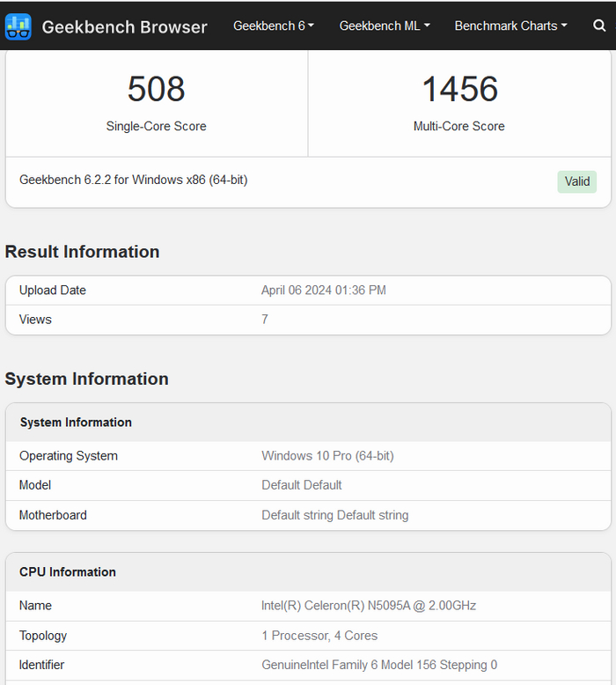This screenshot has width=616, height=685.
Task: Click the Result Information heading
Action: pos(82,252)
